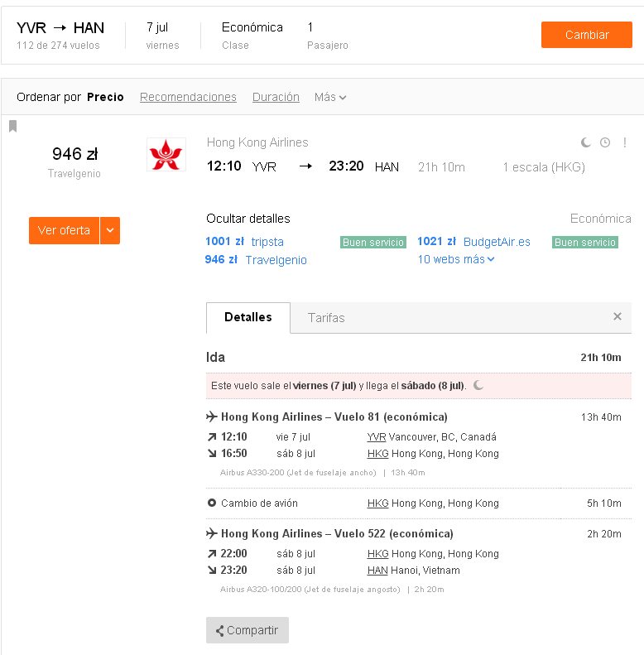Click Hong Kong Airlines – Vuelo 81 heading
Viewport: 644px width, 655px height.
pos(334,417)
